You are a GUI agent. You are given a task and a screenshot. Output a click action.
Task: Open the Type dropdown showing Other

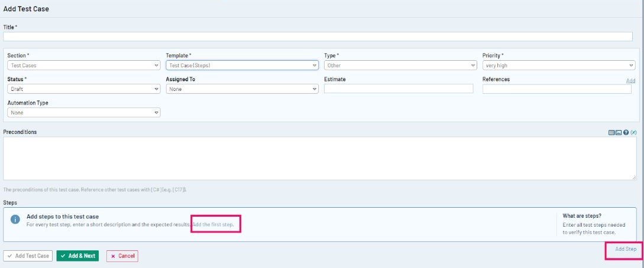pyautogui.click(x=400, y=66)
